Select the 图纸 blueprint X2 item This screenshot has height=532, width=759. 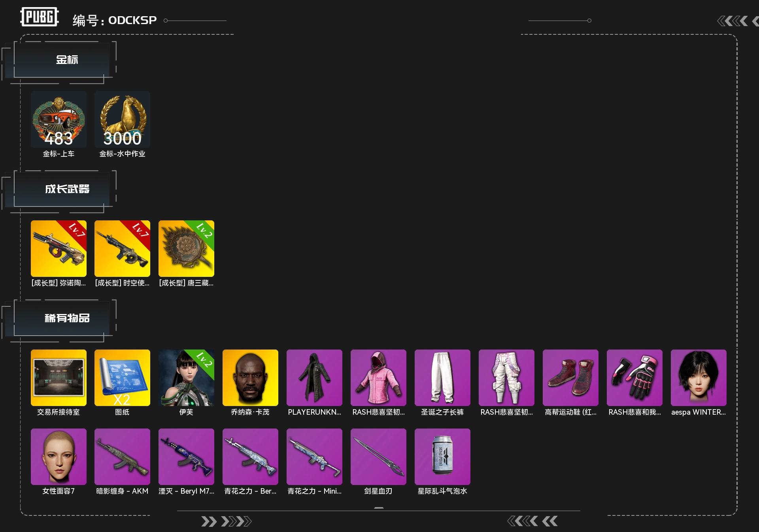pyautogui.click(x=122, y=378)
